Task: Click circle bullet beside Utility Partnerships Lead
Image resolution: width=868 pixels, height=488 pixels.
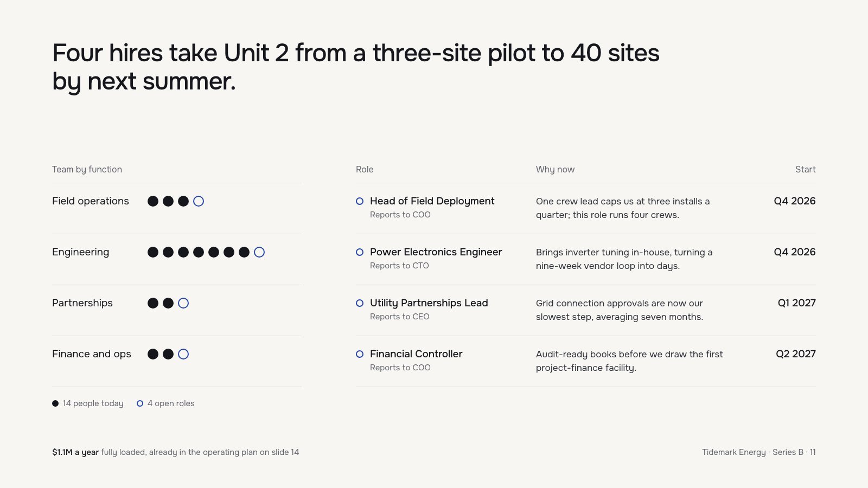Action: point(360,303)
